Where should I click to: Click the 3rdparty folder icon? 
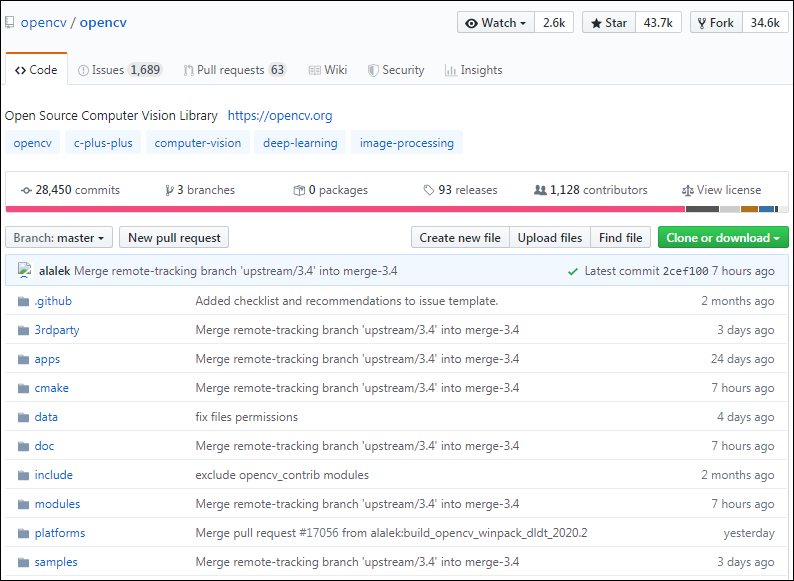[x=23, y=330]
